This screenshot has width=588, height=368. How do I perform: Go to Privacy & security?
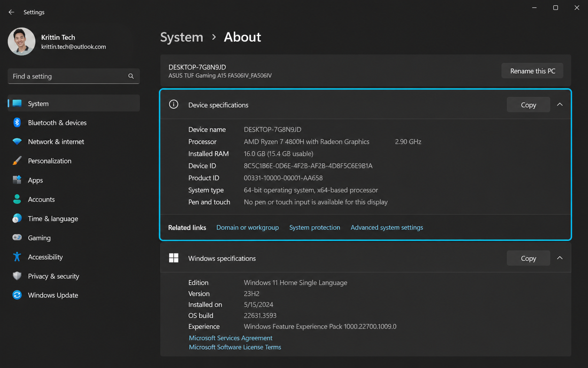pos(74,276)
